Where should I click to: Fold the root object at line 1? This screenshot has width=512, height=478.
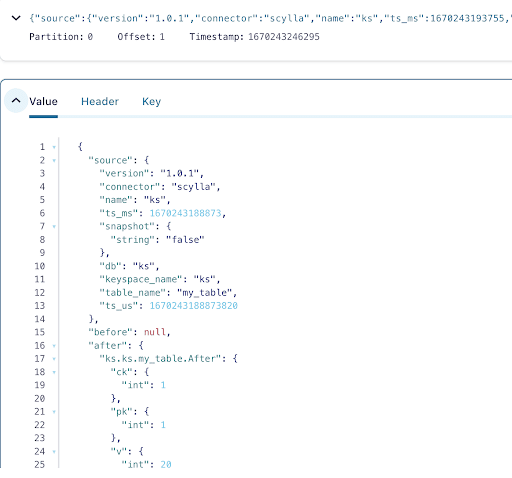point(54,147)
